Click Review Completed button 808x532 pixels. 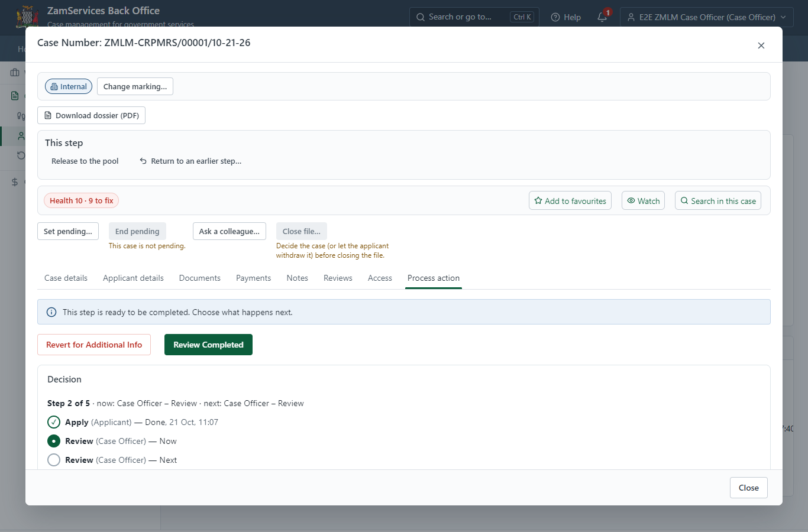[x=208, y=345]
